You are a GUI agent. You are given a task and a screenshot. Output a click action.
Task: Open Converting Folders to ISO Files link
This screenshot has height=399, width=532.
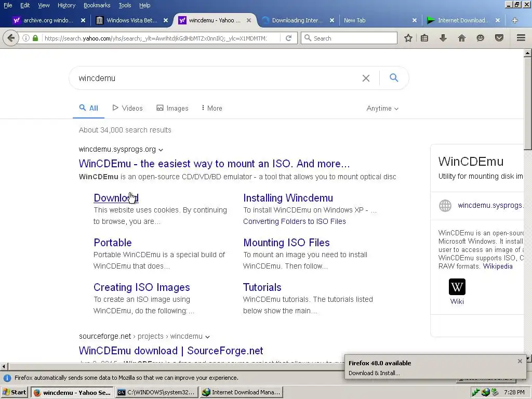(295, 221)
